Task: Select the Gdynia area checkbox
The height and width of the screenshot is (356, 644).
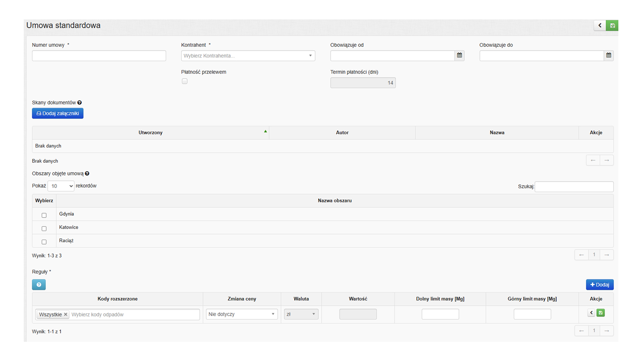Action: click(x=44, y=215)
